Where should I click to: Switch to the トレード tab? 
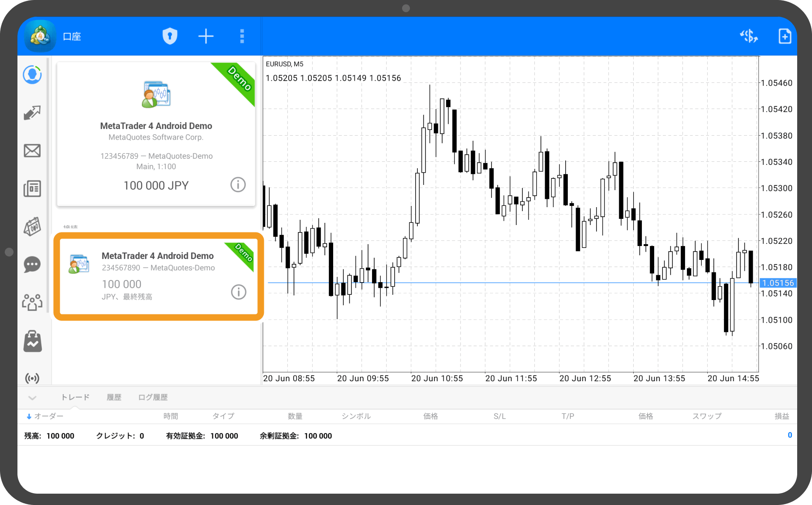click(75, 397)
